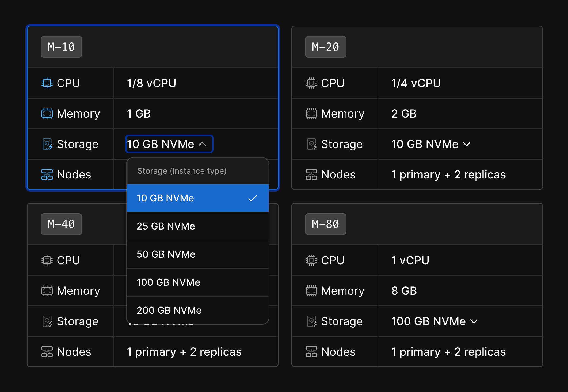Click the Nodes icon in M-40 card
568x392 pixels.
tap(47, 352)
